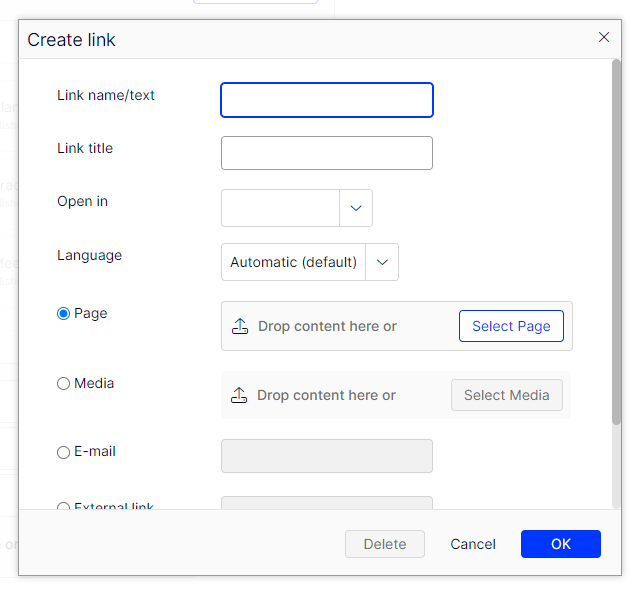Click the Cancel button
Screen dimensions: 644x598
pyautogui.click(x=473, y=544)
